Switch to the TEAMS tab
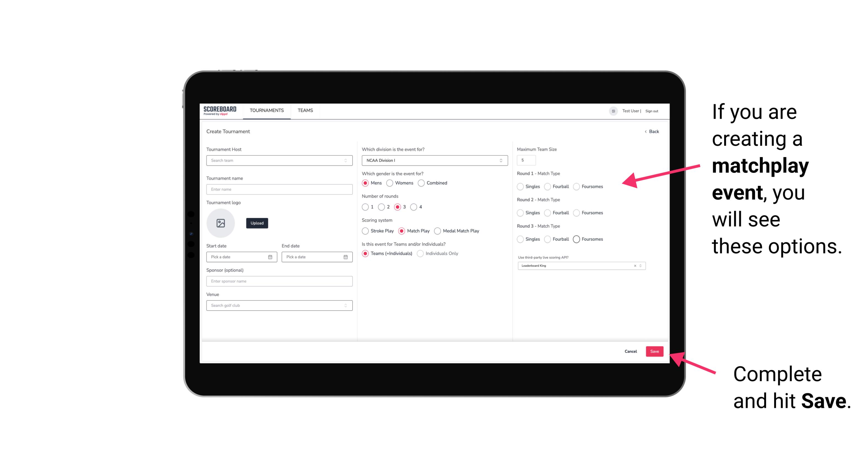Viewport: 868px width, 467px height. pos(305,110)
